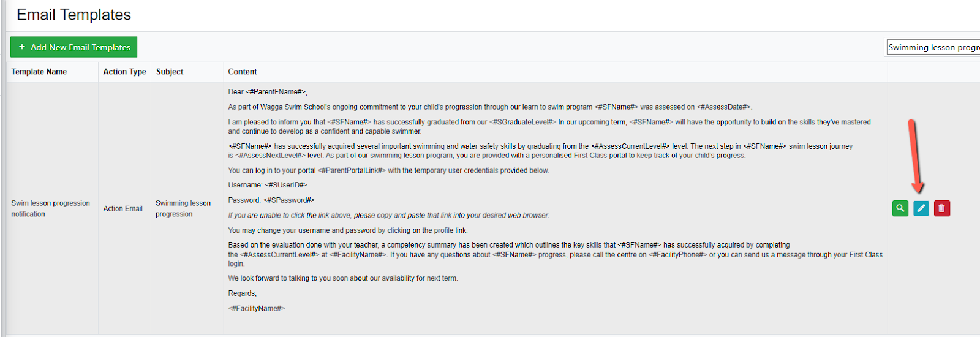Click the Email Templates page heading
The width and height of the screenshot is (980, 337).
(x=73, y=15)
